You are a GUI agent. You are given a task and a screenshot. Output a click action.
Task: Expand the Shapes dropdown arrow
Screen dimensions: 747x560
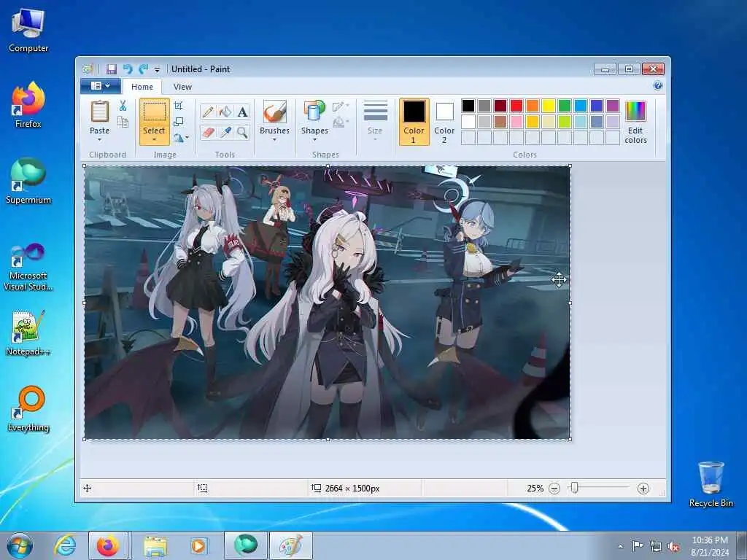pyautogui.click(x=314, y=139)
